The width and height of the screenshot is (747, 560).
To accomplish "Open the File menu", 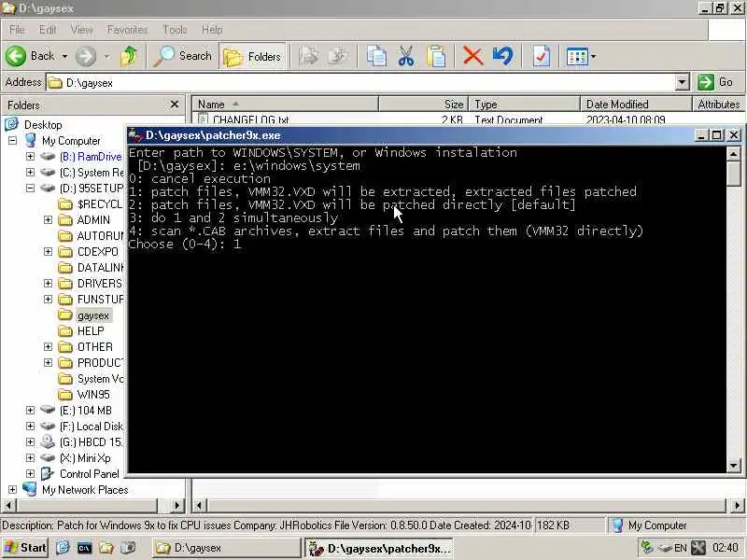I will (x=17, y=30).
